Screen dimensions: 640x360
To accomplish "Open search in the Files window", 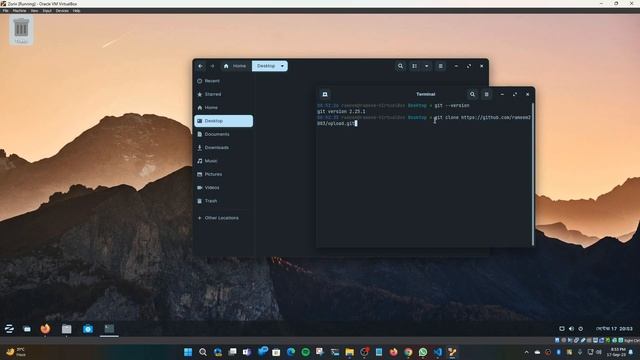I will click(x=400, y=66).
